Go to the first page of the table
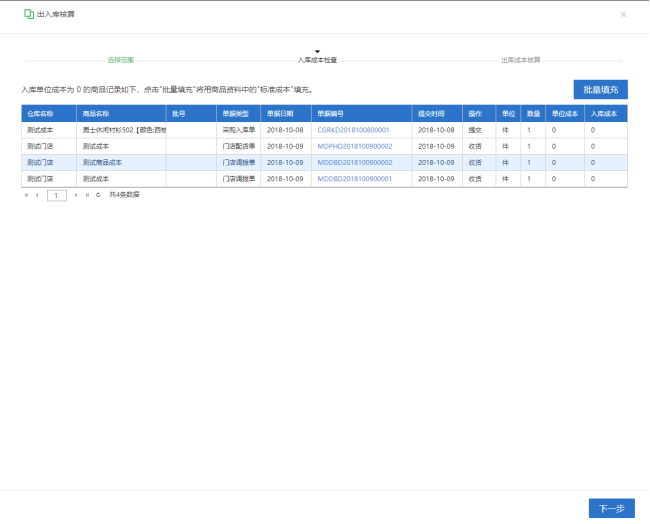The image size is (650, 524). [x=27, y=195]
